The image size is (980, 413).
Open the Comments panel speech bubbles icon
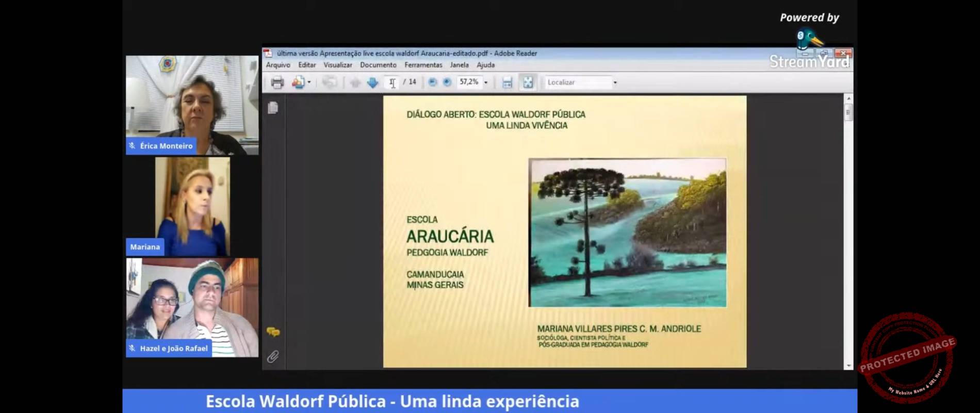point(273,332)
